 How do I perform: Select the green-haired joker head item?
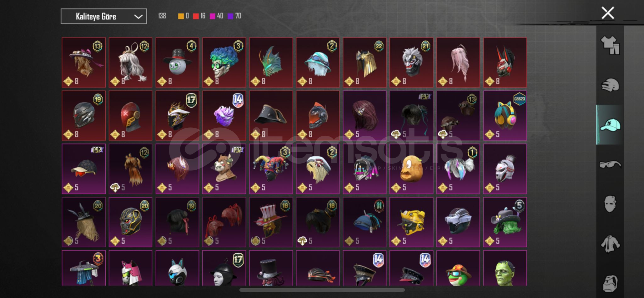(224, 62)
